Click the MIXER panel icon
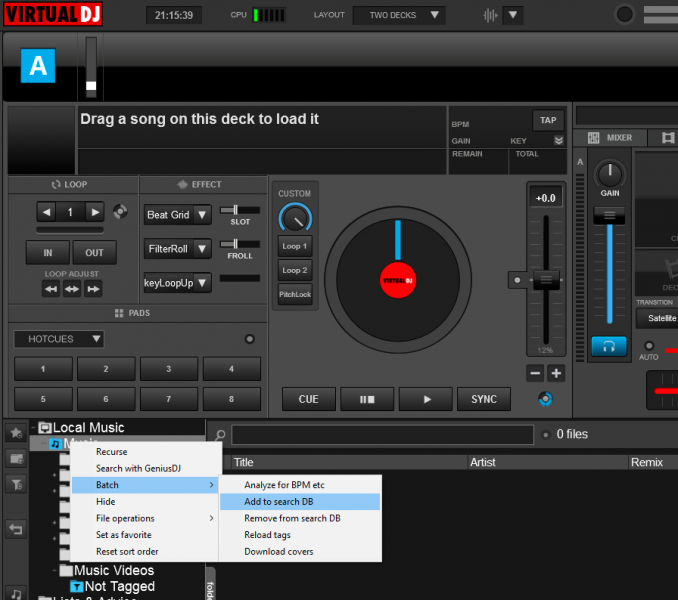Image resolution: width=678 pixels, height=600 pixels. 593,138
